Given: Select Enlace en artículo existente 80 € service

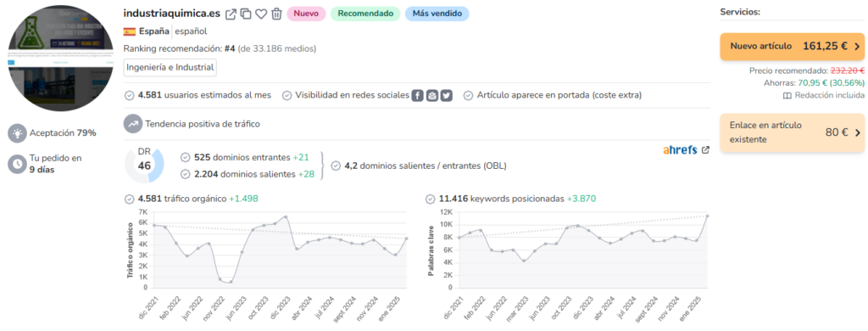Looking at the screenshot, I should (x=793, y=132).
